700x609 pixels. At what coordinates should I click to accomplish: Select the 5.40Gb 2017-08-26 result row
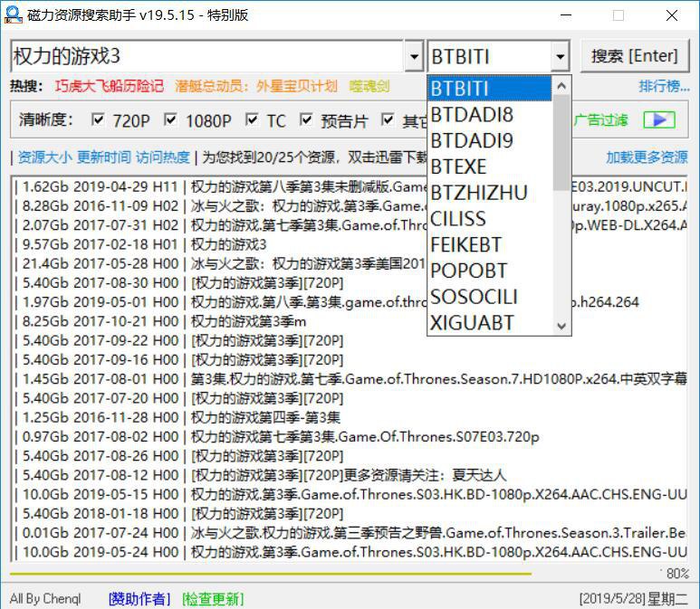tap(350, 455)
